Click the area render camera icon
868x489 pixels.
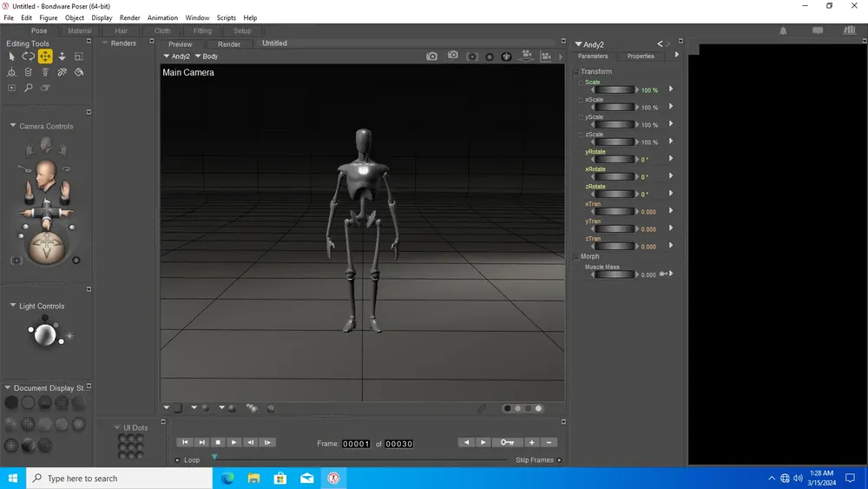pyautogui.click(x=453, y=56)
